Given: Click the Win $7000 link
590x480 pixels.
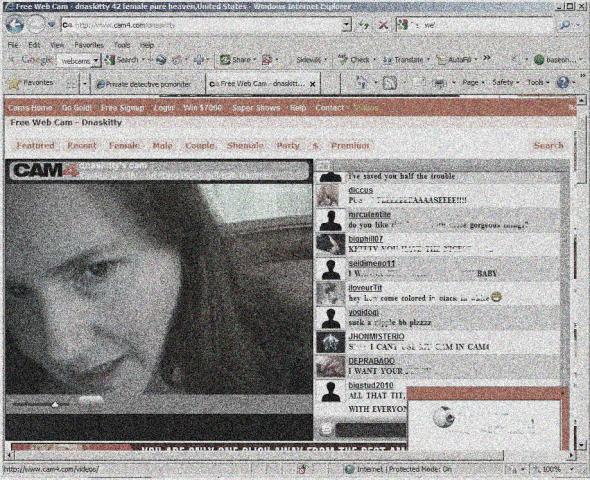Looking at the screenshot, I should pyautogui.click(x=202, y=108).
